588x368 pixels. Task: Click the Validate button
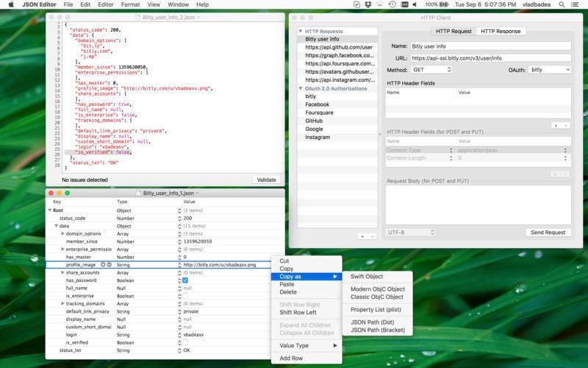[x=266, y=180]
